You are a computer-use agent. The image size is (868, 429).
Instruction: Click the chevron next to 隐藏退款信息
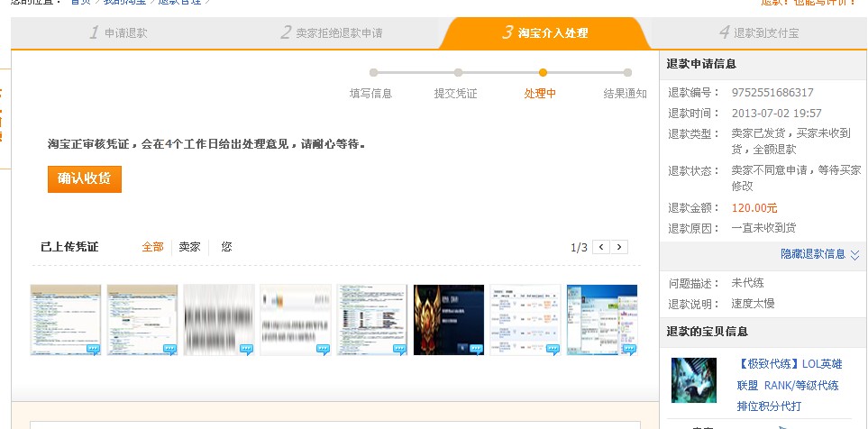pos(854,255)
